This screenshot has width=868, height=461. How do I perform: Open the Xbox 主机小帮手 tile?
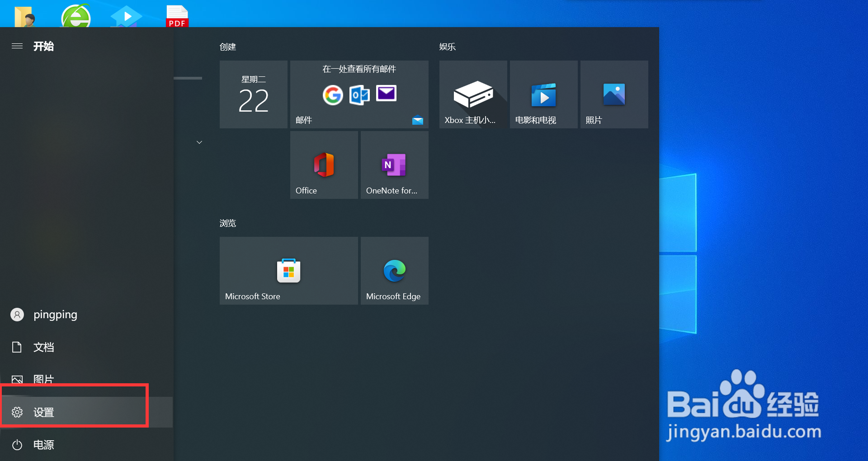[x=473, y=94]
